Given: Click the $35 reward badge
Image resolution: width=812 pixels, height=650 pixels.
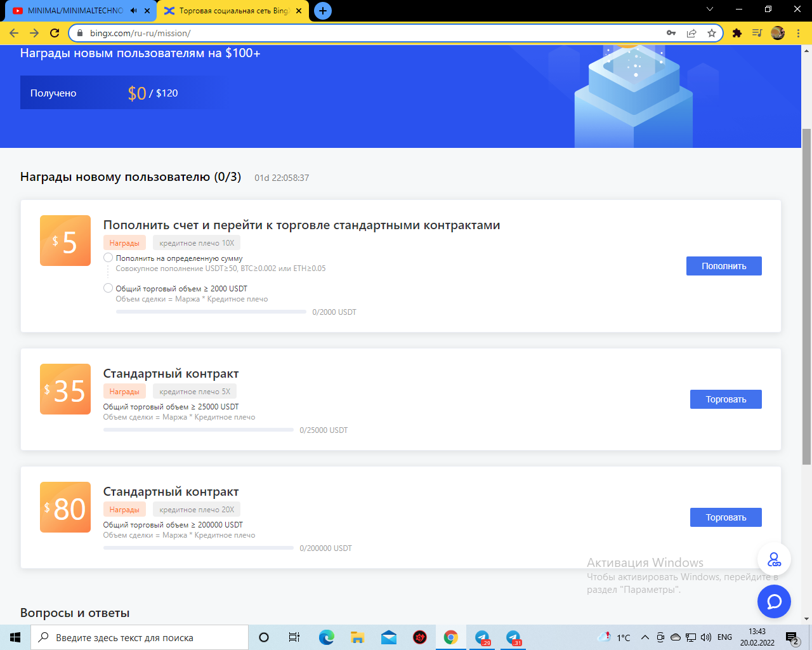Looking at the screenshot, I should tap(65, 389).
